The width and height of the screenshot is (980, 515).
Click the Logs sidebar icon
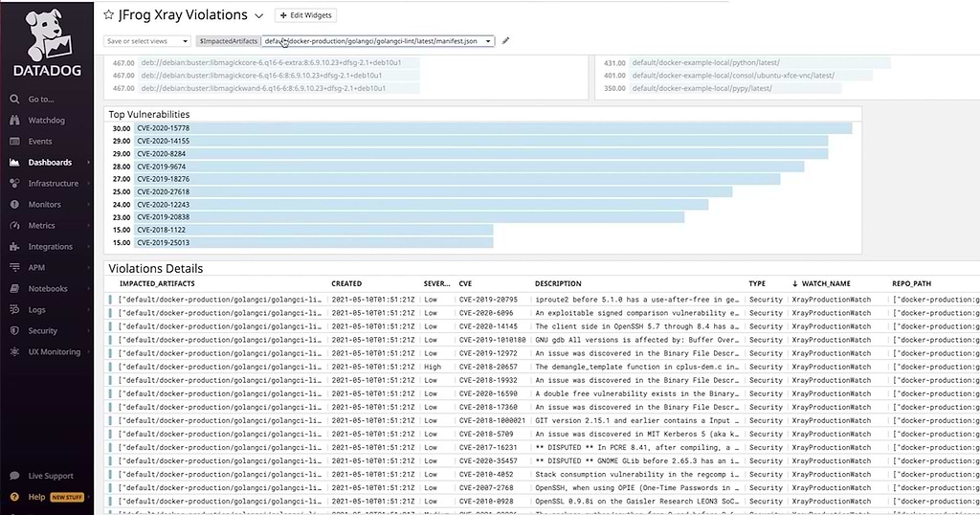click(x=14, y=310)
